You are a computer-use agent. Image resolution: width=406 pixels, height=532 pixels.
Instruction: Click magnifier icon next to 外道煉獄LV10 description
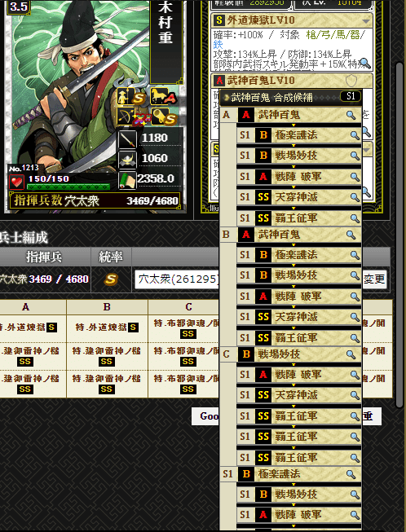[364, 63]
